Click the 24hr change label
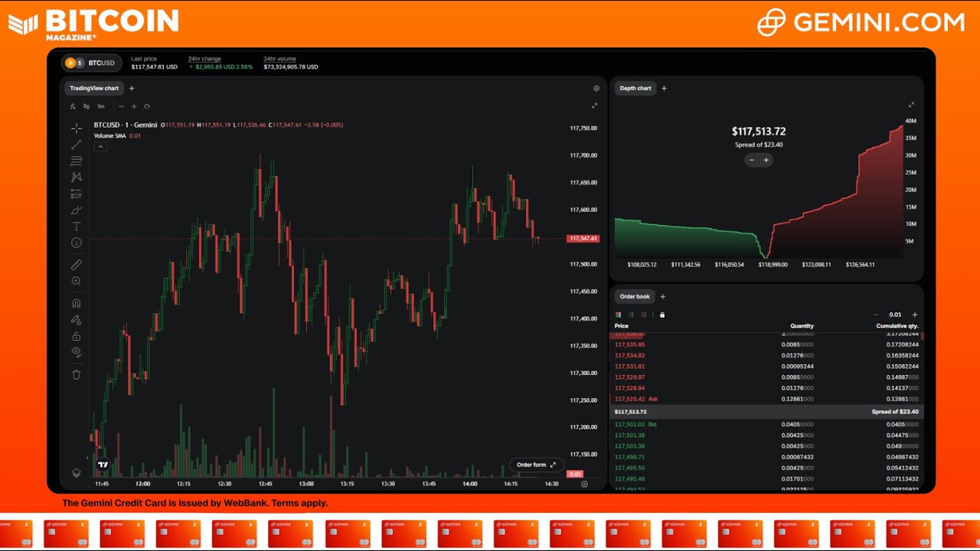This screenshot has width=980, height=551. (x=204, y=59)
